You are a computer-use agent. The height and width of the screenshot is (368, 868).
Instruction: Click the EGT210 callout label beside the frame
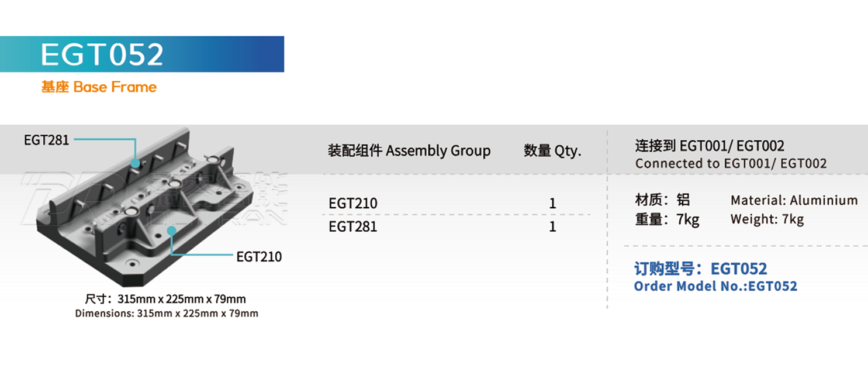pos(259,257)
